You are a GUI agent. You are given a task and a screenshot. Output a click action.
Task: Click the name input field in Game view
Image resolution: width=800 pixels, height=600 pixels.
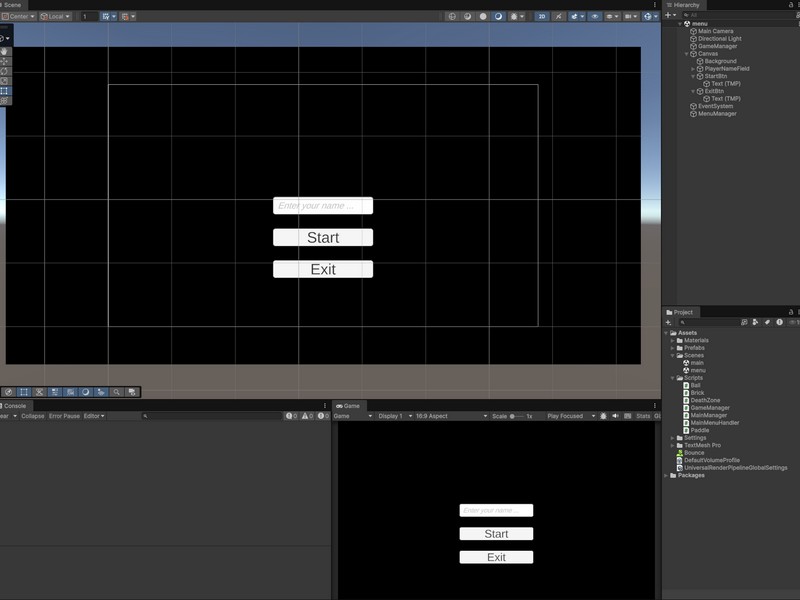pos(496,511)
